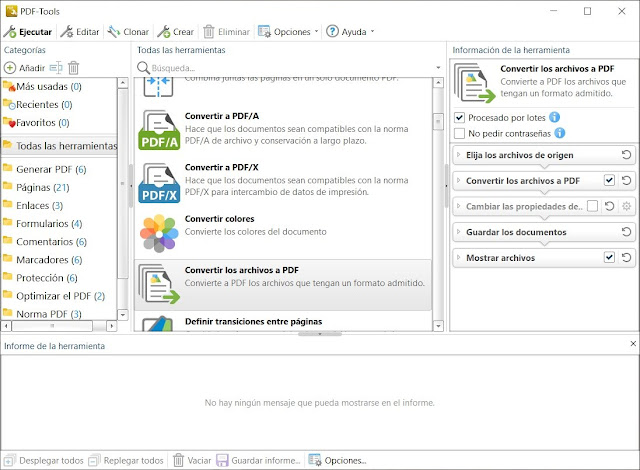
Task: Open the Ayuda help menu
Action: pyautogui.click(x=350, y=32)
